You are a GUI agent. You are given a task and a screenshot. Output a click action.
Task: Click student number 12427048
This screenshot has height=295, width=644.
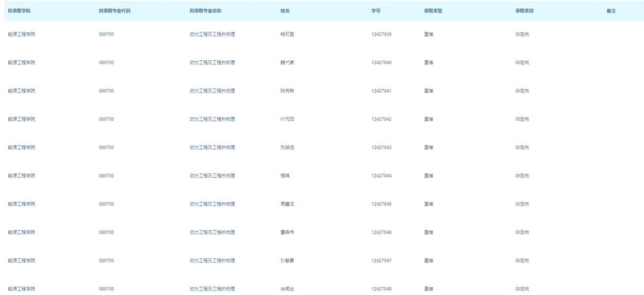pos(382,289)
